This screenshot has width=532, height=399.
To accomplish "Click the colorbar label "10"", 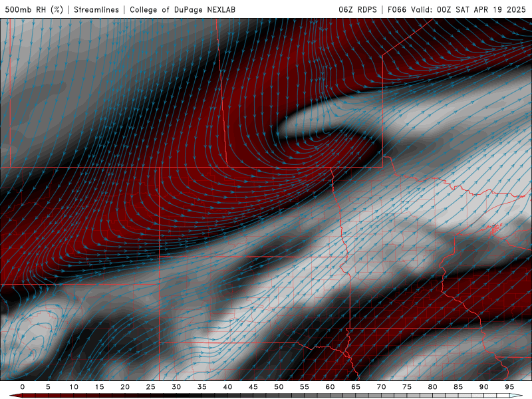I will (x=74, y=387).
